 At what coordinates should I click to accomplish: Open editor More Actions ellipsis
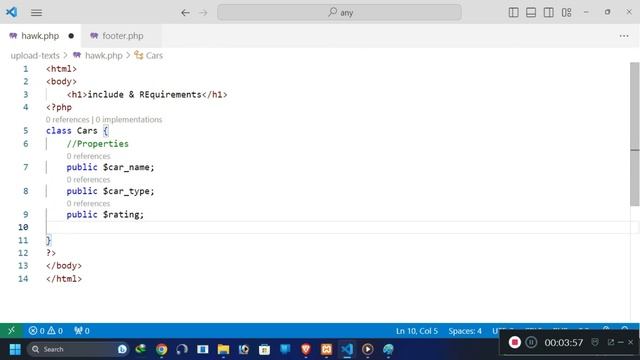[x=624, y=36]
